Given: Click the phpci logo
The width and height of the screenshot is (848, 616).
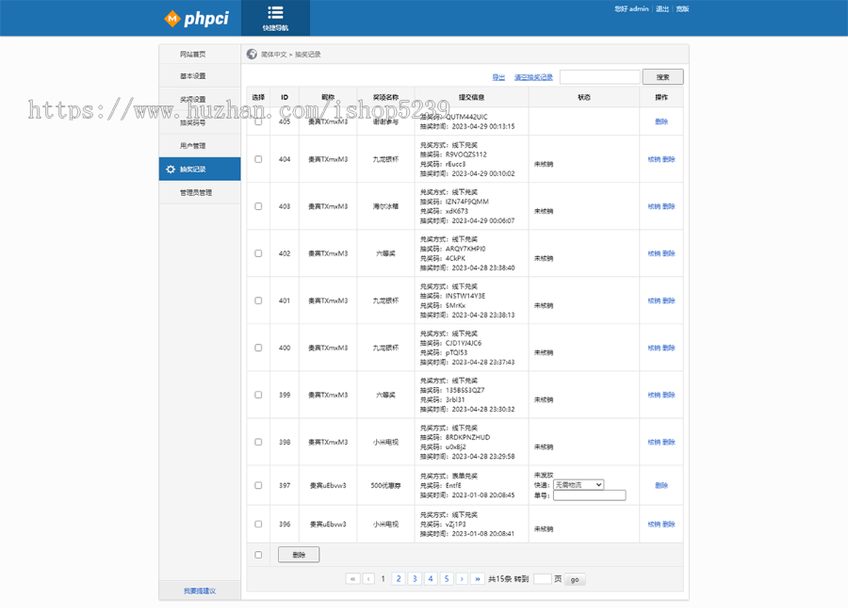Looking at the screenshot, I should point(196,19).
